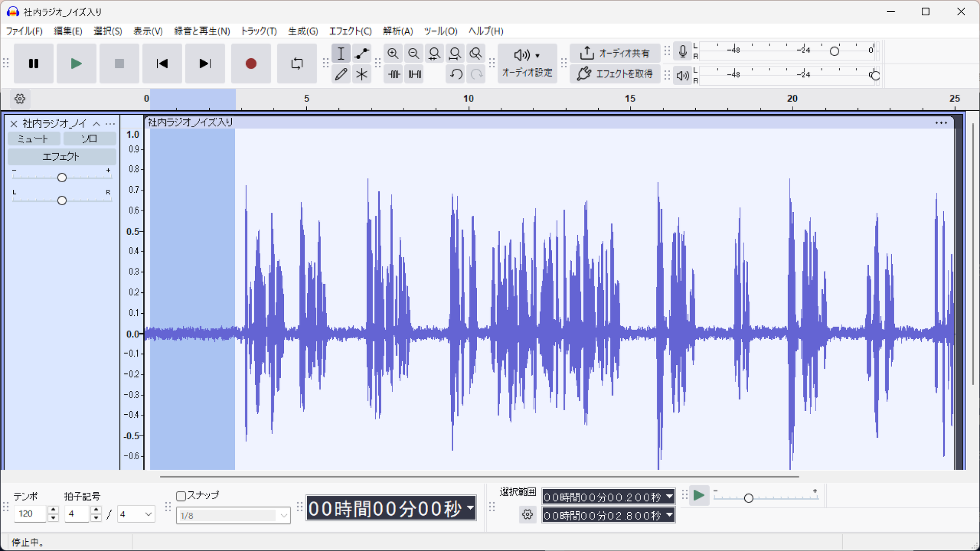Open the time signature denominator dropdown
Viewport: 980px width, 551px height.
[136, 514]
